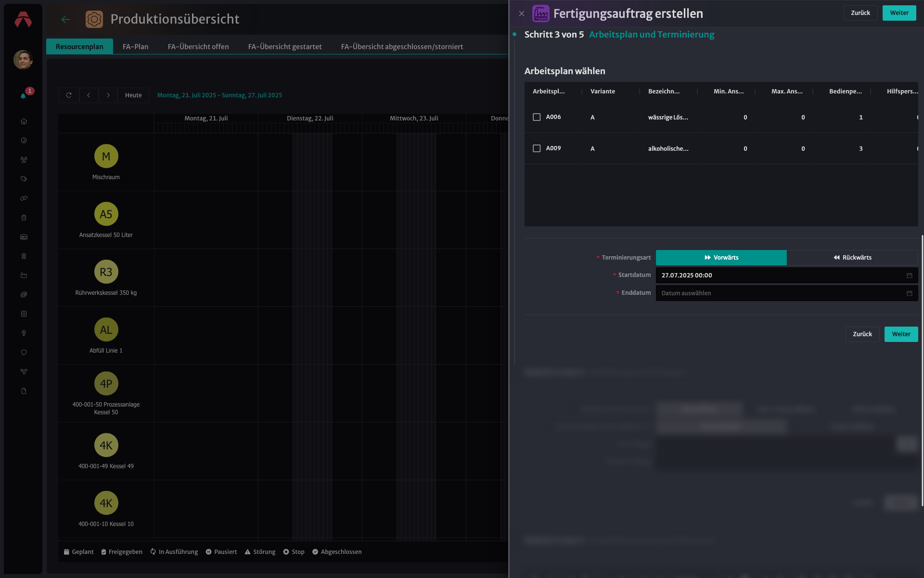Click the top Weiter button

[899, 13]
